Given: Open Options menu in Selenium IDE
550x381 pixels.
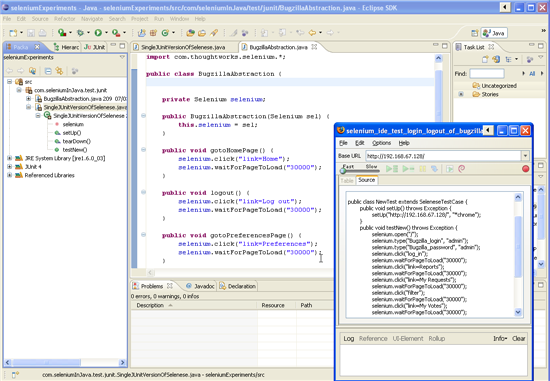Looking at the screenshot, I should tap(381, 143).
